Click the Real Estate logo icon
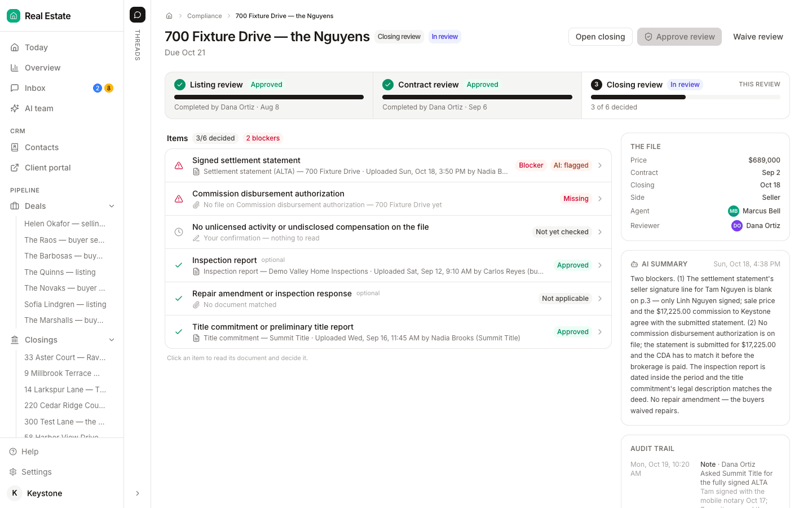Image resolution: width=812 pixels, height=508 pixels. coord(14,16)
